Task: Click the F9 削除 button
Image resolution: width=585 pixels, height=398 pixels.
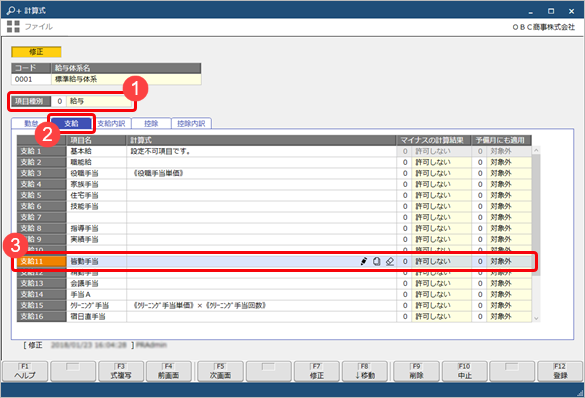Action: pos(416,372)
